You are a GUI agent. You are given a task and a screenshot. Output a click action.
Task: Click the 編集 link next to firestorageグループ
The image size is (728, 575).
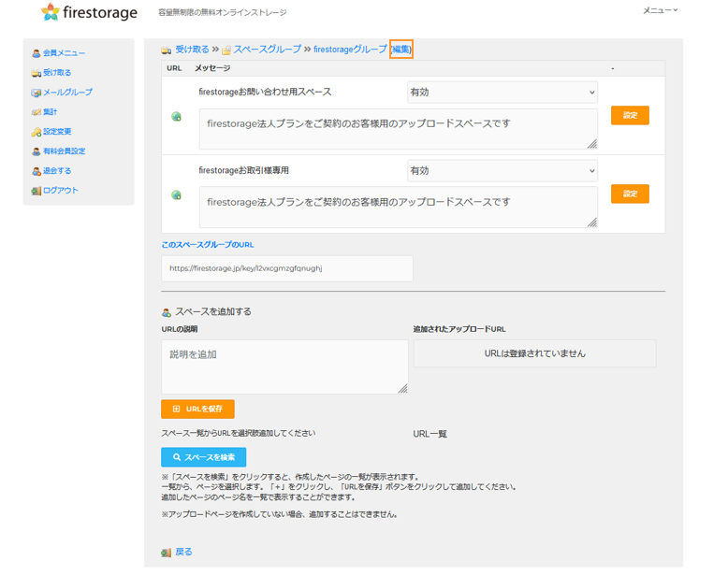coord(401,50)
